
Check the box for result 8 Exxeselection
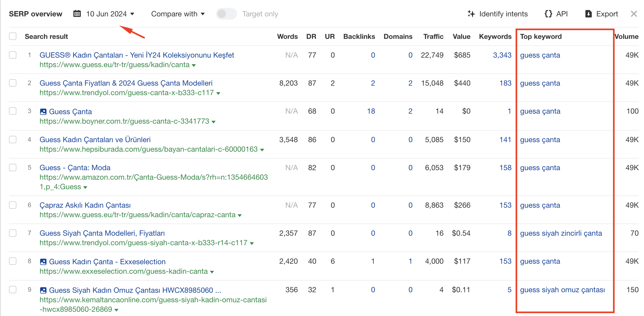tap(13, 261)
